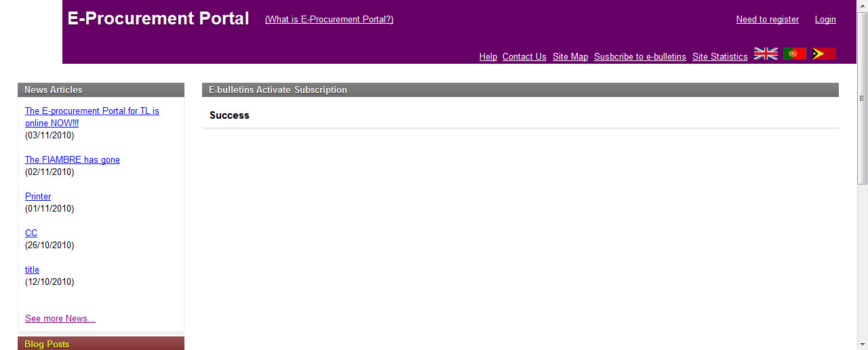Click See more News link
Image resolution: width=868 pixels, height=350 pixels.
point(60,319)
